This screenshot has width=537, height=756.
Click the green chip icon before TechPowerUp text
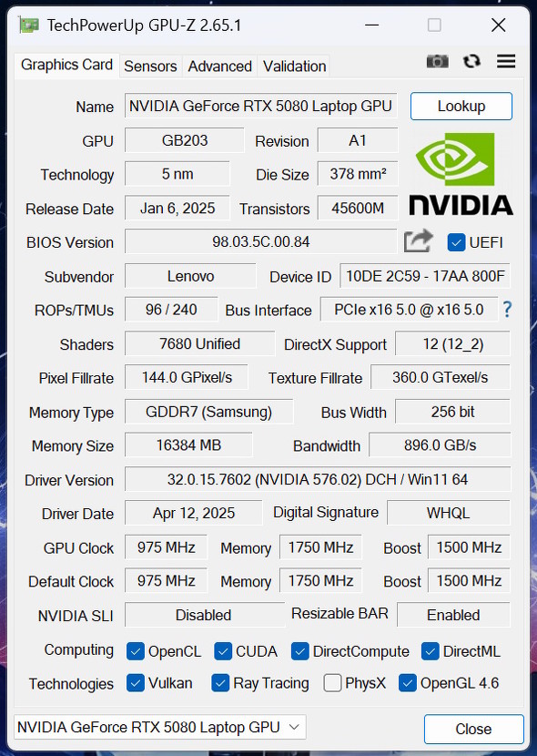[x=31, y=26]
